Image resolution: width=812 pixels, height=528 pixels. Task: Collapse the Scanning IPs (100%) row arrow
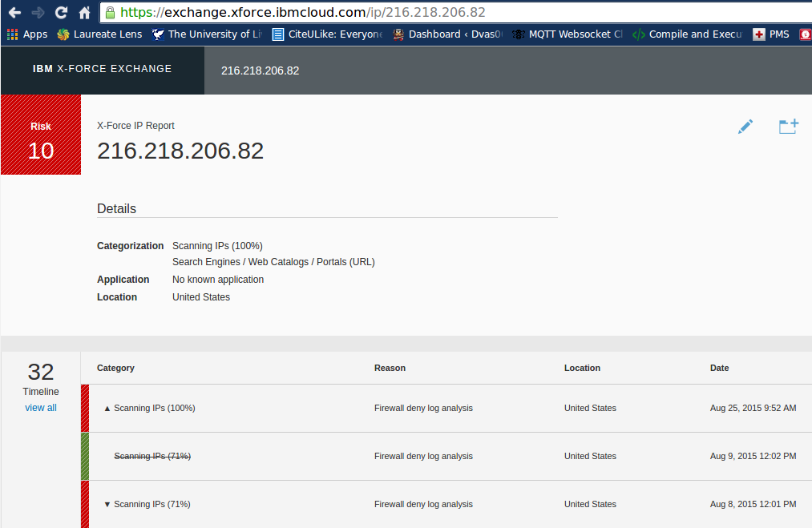click(107, 409)
